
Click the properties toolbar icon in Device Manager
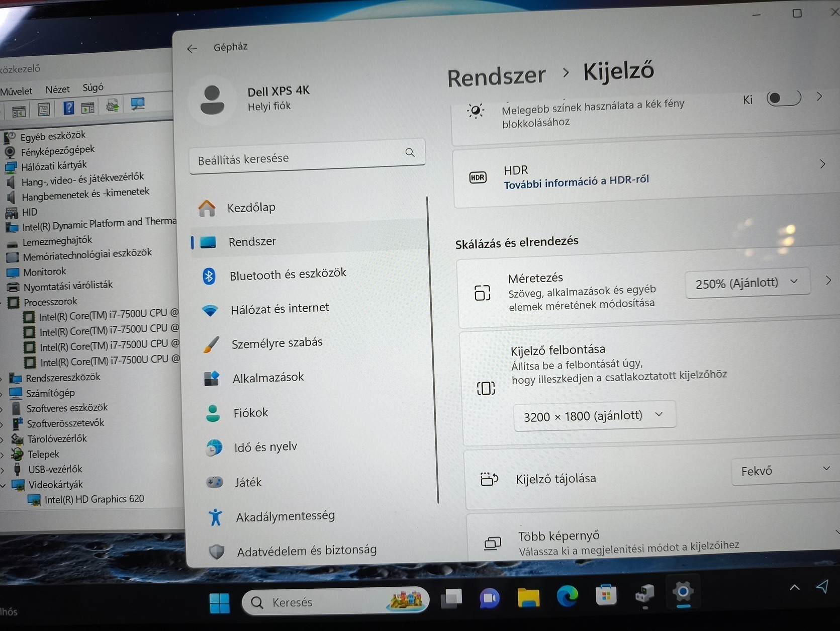(x=44, y=109)
